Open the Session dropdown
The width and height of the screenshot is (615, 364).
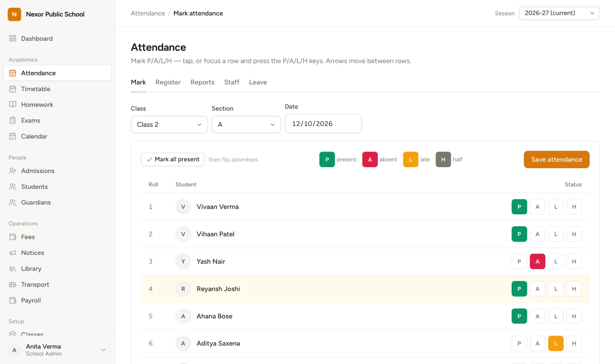point(559,13)
